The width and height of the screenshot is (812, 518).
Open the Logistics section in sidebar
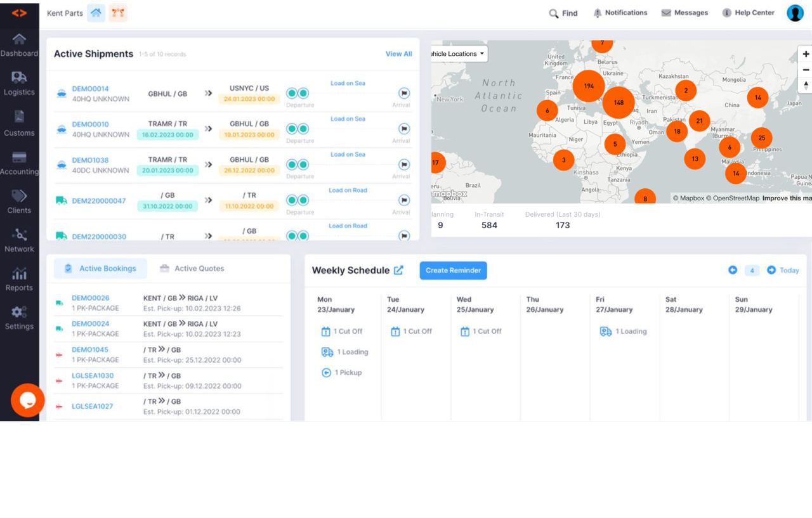(20, 86)
